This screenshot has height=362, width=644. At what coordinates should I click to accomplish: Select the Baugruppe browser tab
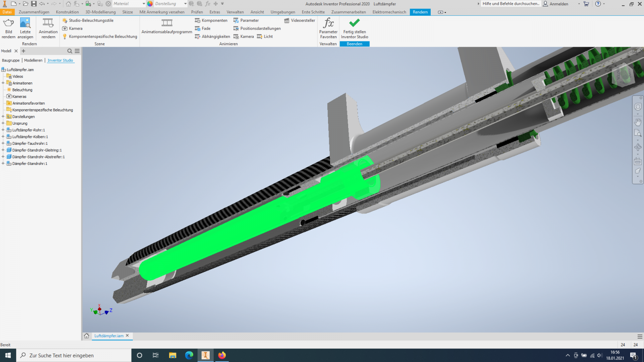tap(11, 60)
